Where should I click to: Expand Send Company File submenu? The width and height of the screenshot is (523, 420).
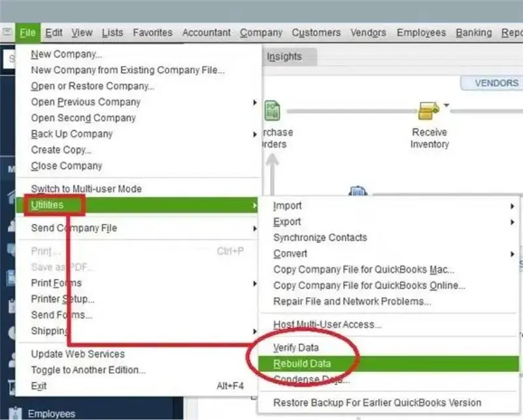pyautogui.click(x=139, y=228)
